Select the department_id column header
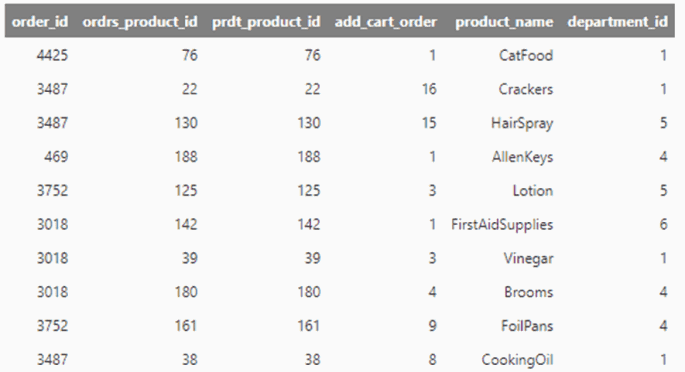 (x=618, y=22)
